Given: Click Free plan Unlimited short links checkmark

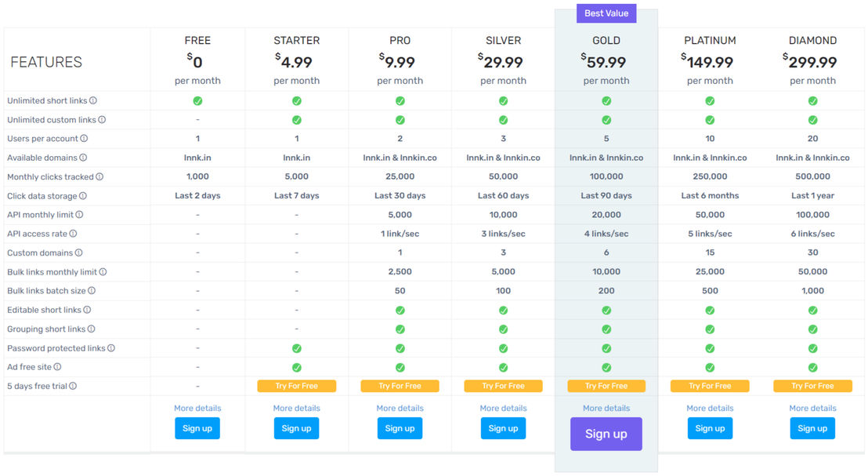Looking at the screenshot, I should (197, 101).
